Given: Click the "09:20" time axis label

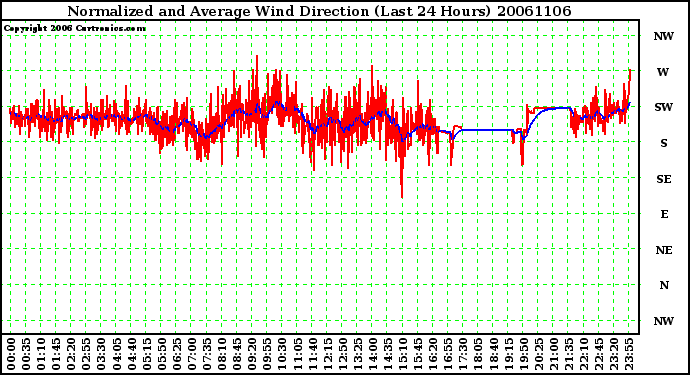Looking at the screenshot, I should click(x=252, y=354).
